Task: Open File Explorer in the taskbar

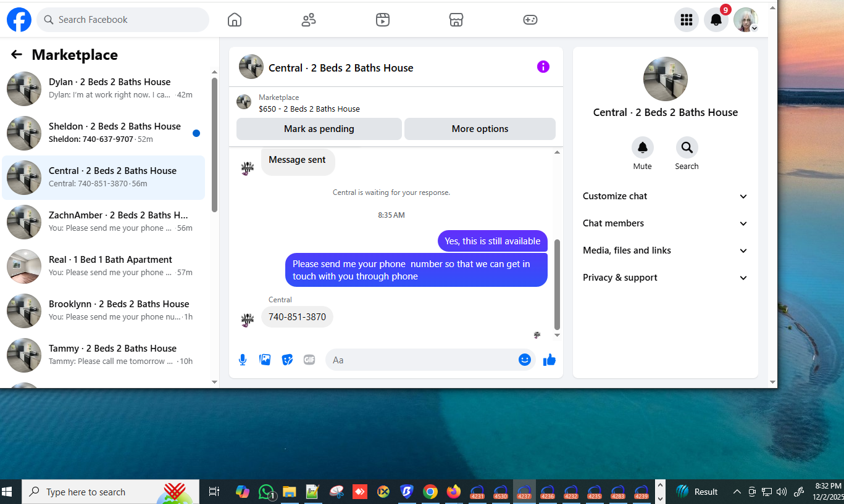Action: 290,492
